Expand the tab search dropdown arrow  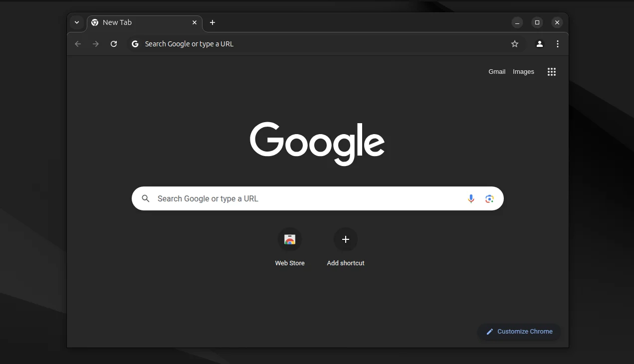(x=77, y=22)
